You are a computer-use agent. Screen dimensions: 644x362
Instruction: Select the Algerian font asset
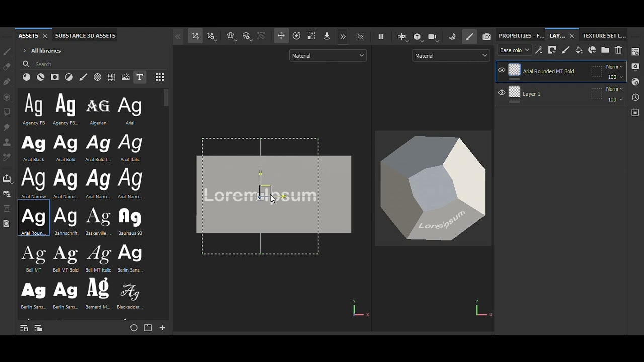pyautogui.click(x=98, y=109)
